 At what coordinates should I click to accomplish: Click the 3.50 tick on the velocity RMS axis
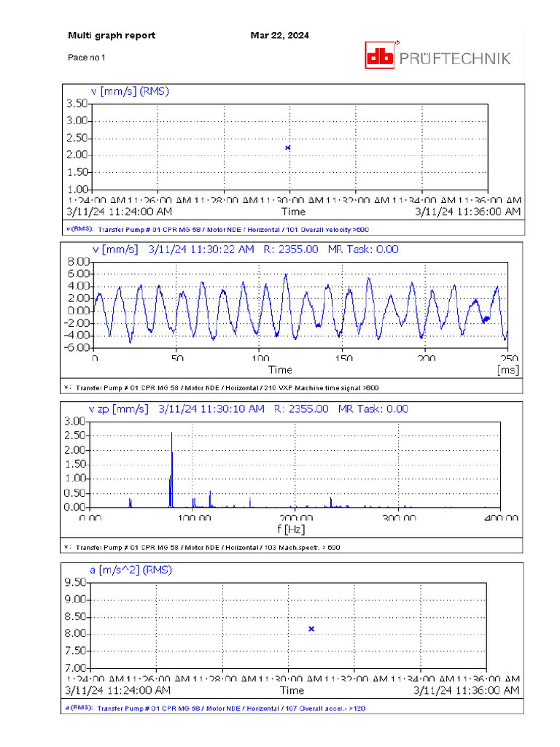(77, 104)
